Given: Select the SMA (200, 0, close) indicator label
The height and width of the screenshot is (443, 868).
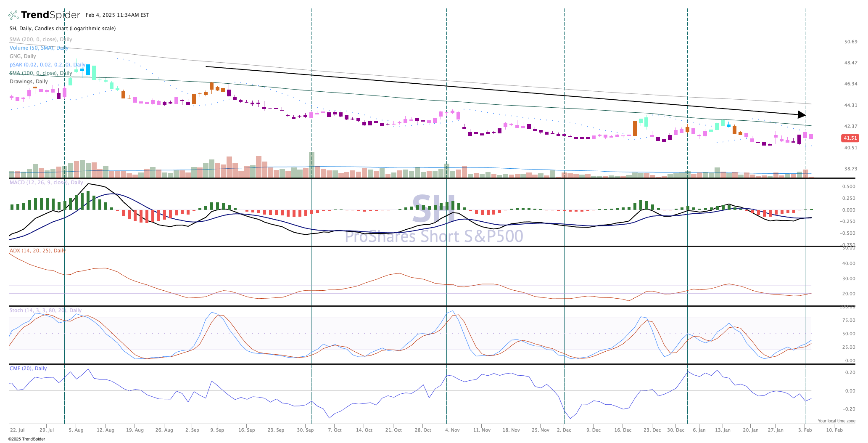Looking at the screenshot, I should 41,40.
